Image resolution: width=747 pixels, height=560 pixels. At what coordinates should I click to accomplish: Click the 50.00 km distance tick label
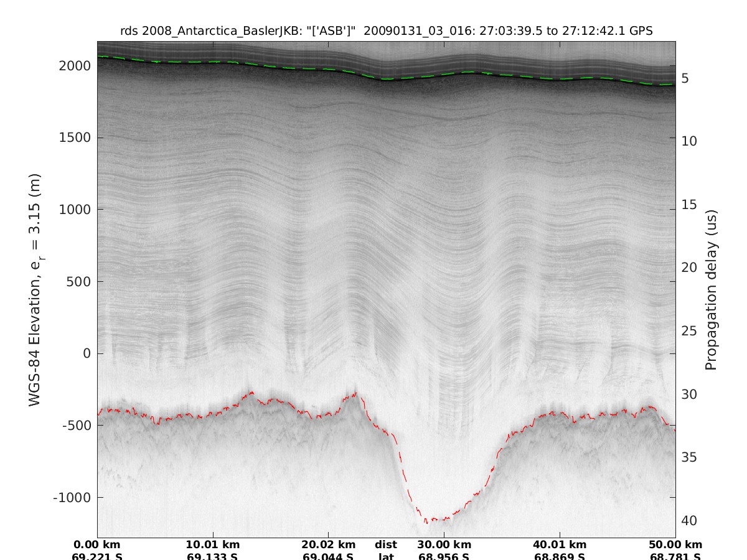pyautogui.click(x=675, y=544)
